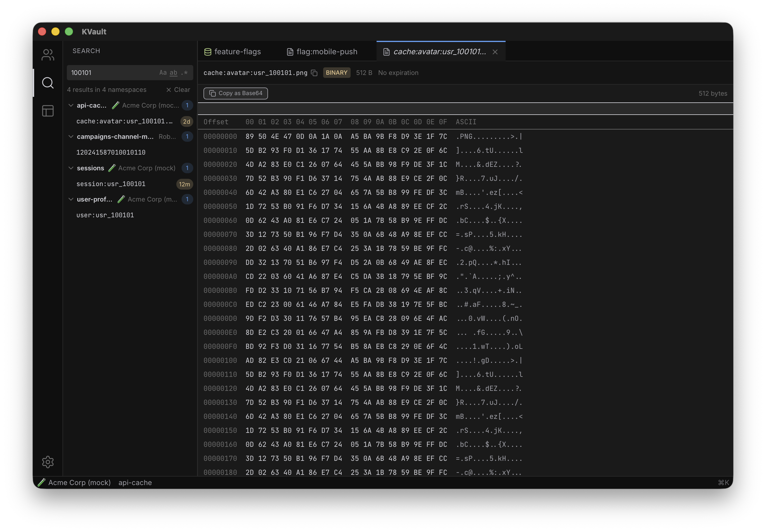The width and height of the screenshot is (766, 532).
Task: Switch to the feature-flags tab
Action: point(237,52)
